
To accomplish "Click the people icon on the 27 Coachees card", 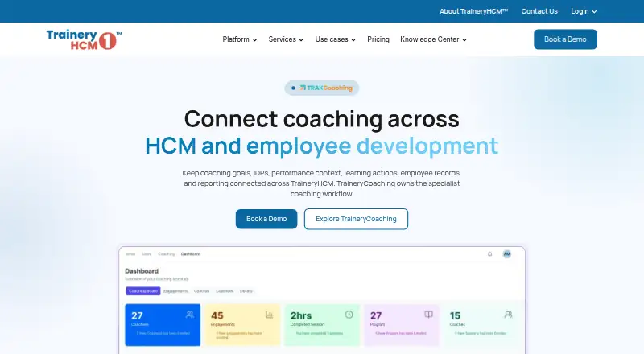I will click(x=190, y=315).
